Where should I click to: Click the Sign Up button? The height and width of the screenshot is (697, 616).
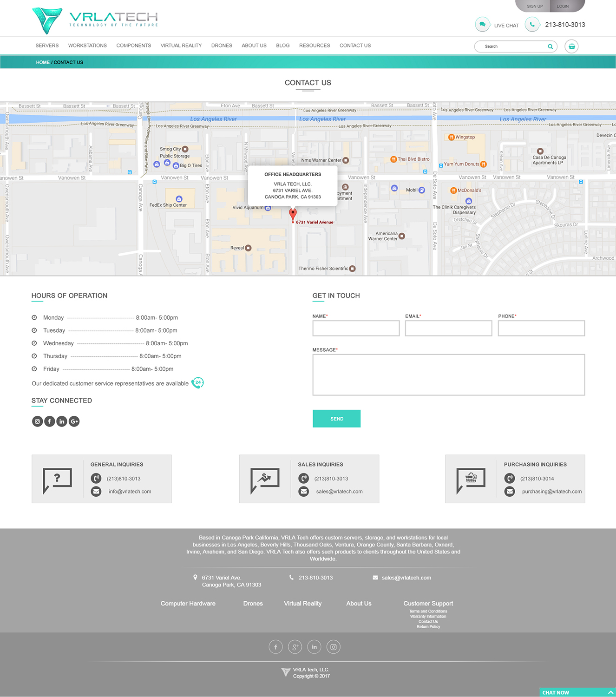tap(534, 6)
